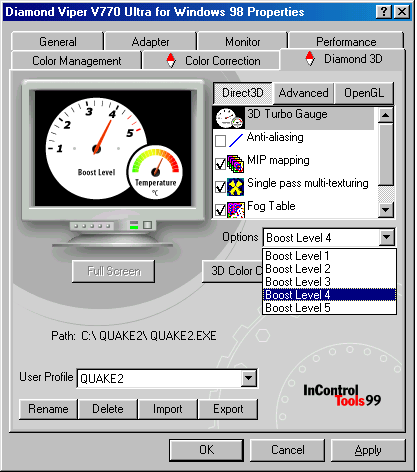Go to the Color Correction tab

[212, 61]
